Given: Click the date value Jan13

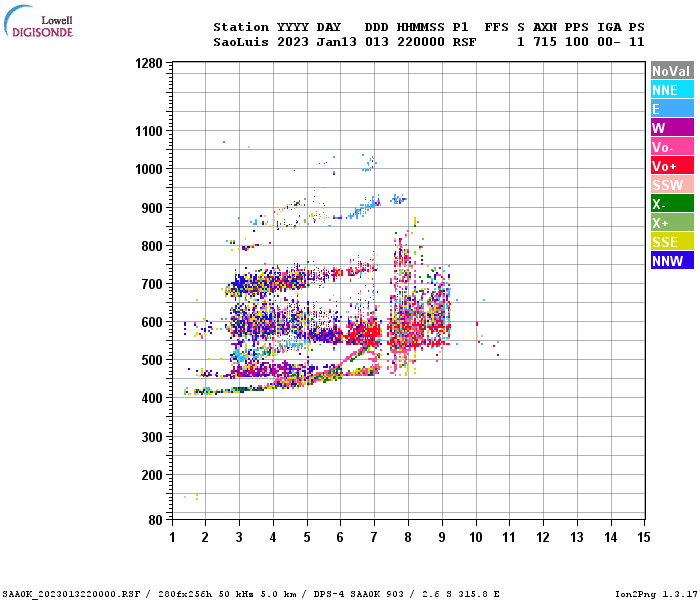Looking at the screenshot, I should [337, 42].
